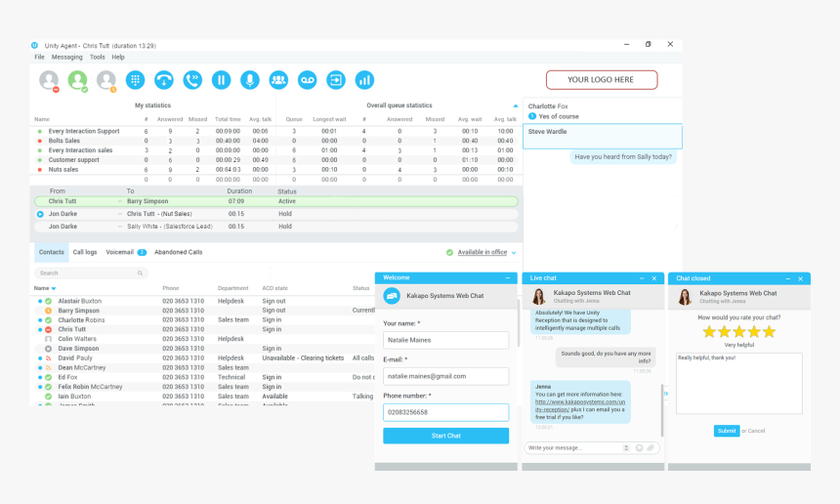The image size is (840, 504).
Task: Click the contacts Search field
Action: (91, 273)
